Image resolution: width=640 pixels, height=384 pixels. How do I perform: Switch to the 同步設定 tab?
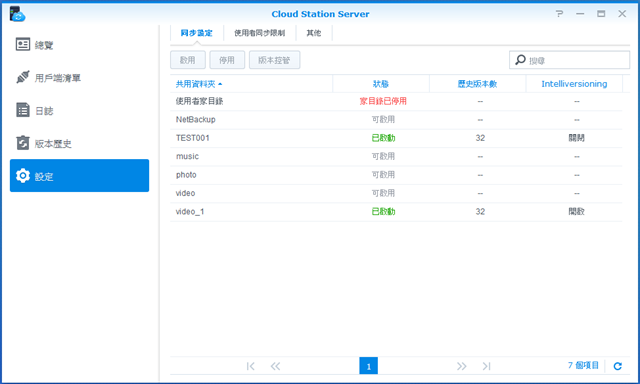(196, 33)
